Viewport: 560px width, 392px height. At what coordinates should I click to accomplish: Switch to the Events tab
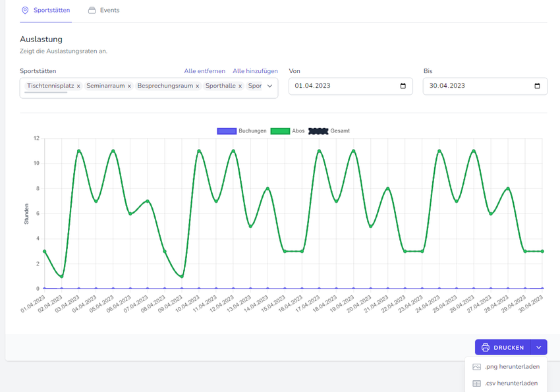point(109,11)
